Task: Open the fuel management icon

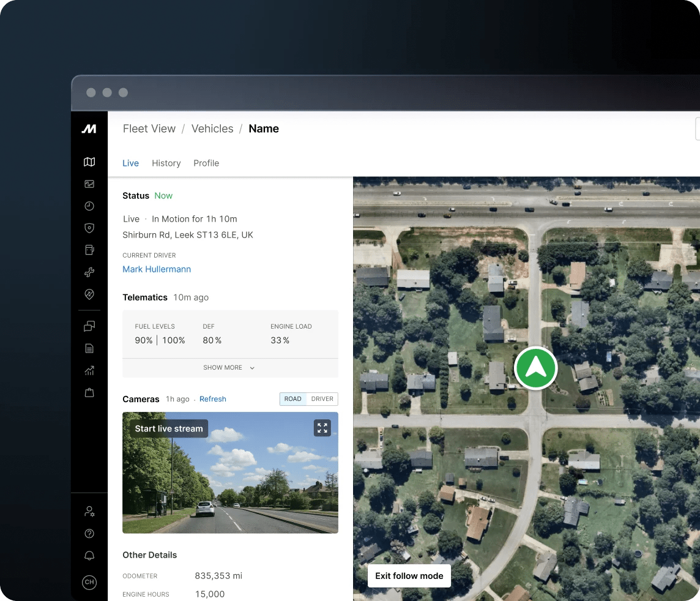Action: pos(89,250)
